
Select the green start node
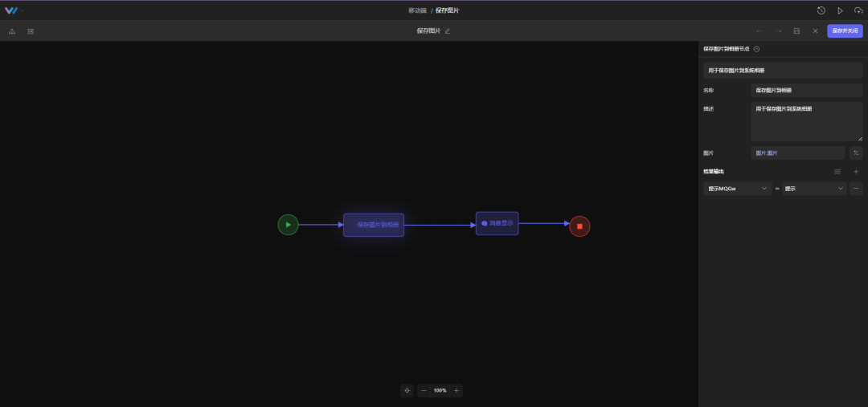288,225
